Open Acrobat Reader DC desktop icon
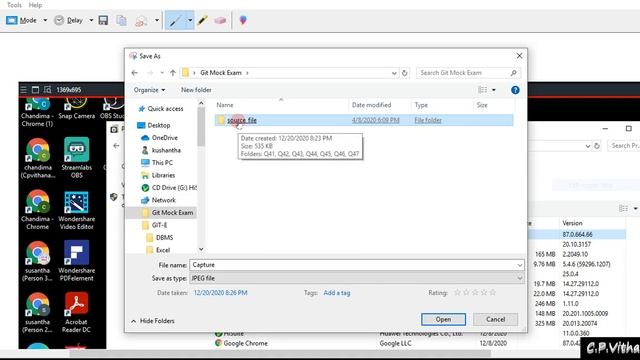640x360 pixels. coord(76,313)
